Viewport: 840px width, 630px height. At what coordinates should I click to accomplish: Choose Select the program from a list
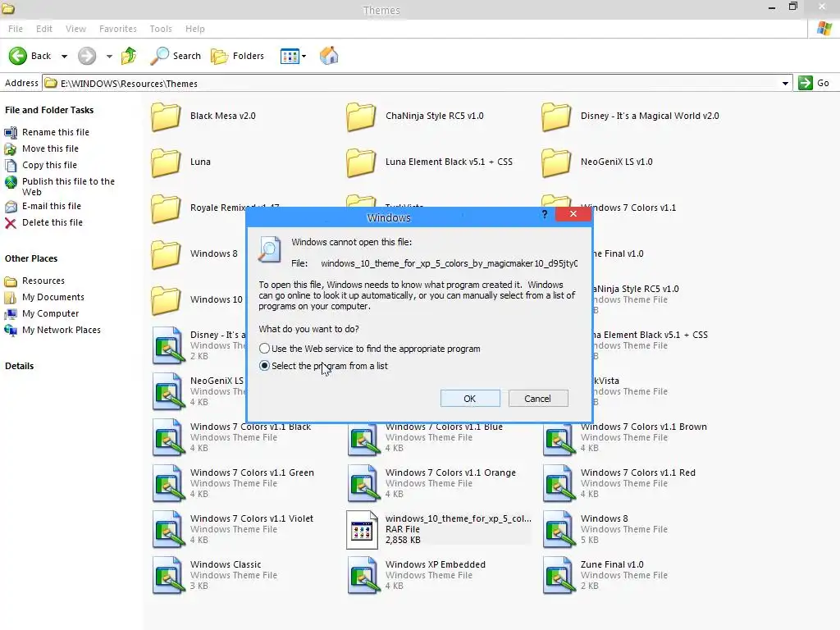click(264, 366)
